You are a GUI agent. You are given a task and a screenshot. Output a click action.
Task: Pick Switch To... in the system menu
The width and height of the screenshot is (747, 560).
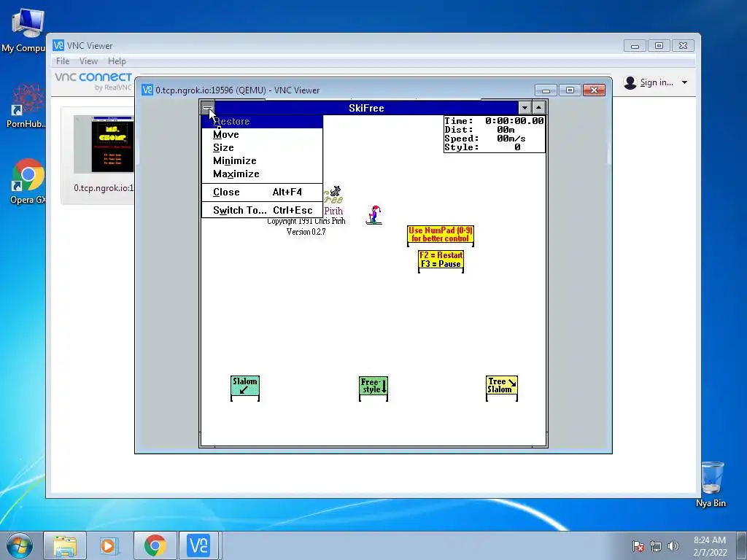coord(262,210)
